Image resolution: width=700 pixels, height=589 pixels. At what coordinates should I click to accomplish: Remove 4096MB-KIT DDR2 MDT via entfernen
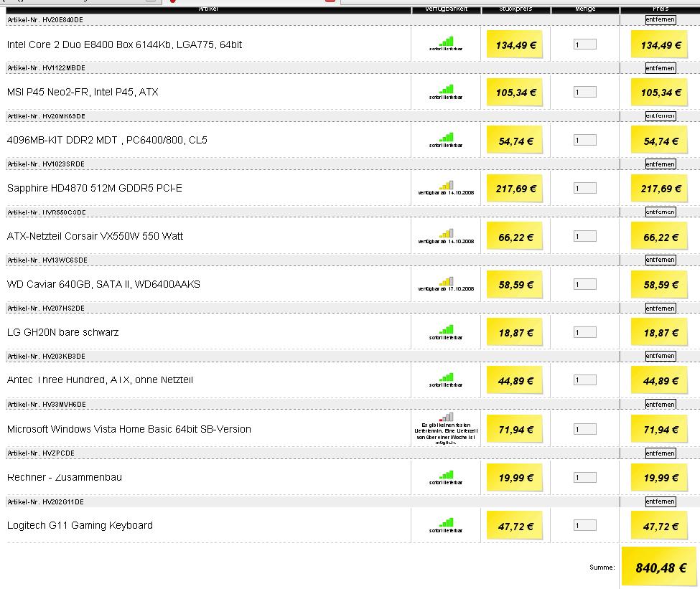tap(661, 116)
